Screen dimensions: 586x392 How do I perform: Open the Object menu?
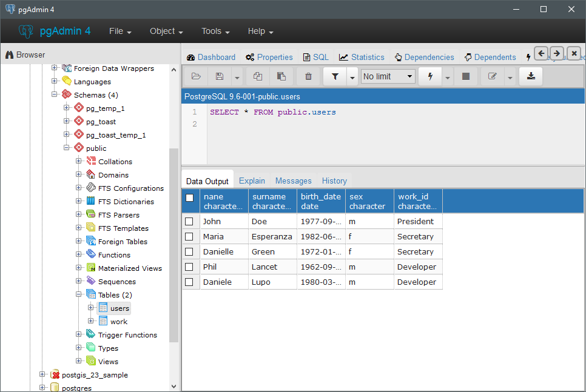coord(166,32)
